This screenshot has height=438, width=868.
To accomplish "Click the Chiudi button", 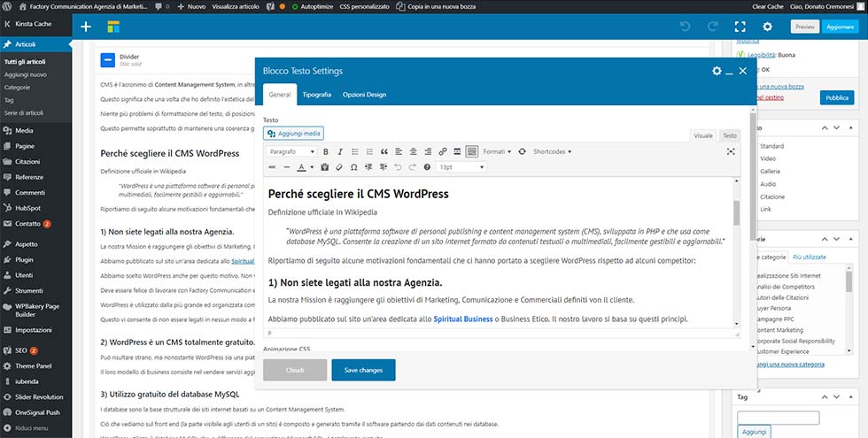I will (x=294, y=370).
